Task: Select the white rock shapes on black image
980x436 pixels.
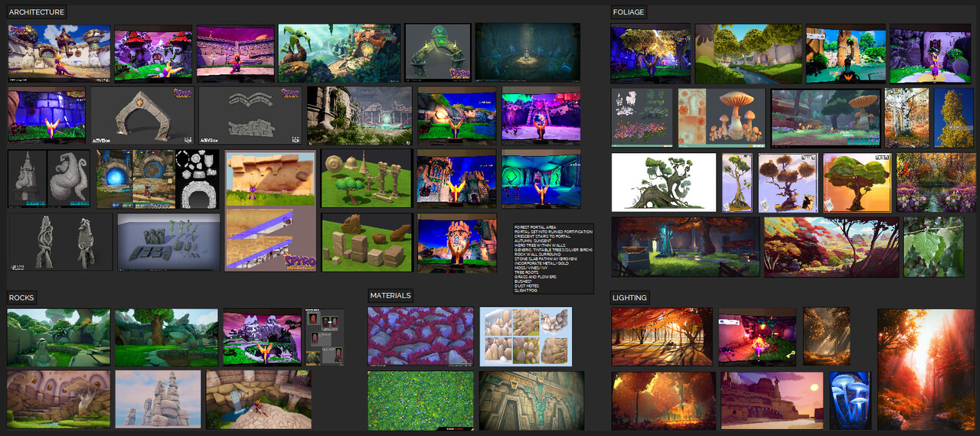Action: click(x=197, y=179)
